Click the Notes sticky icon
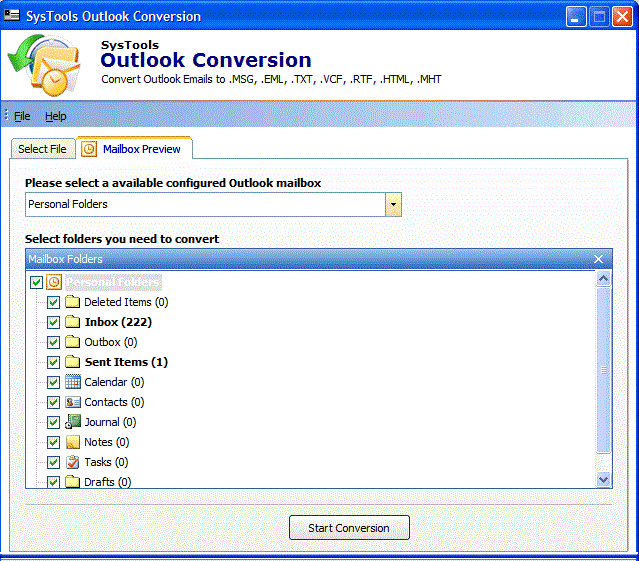 [x=73, y=442]
